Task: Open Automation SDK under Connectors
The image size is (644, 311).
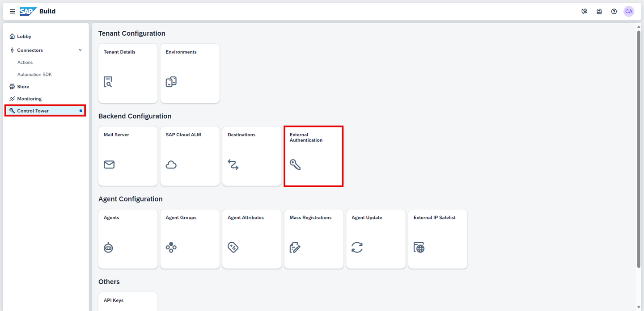Action: (34, 75)
